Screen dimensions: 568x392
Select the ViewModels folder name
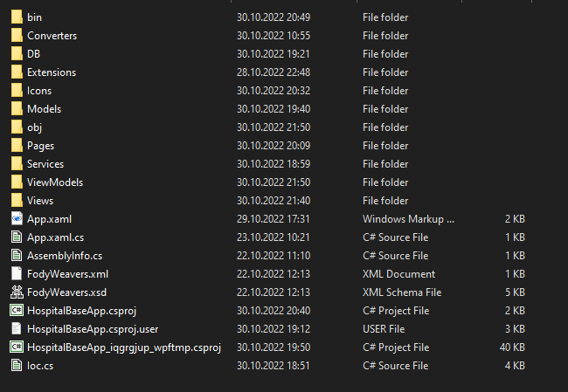tap(55, 182)
